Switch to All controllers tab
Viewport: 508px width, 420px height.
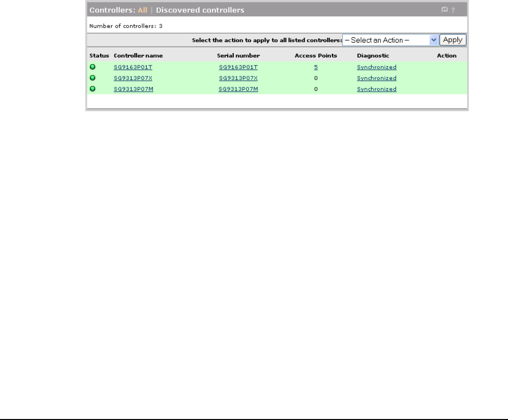click(142, 10)
